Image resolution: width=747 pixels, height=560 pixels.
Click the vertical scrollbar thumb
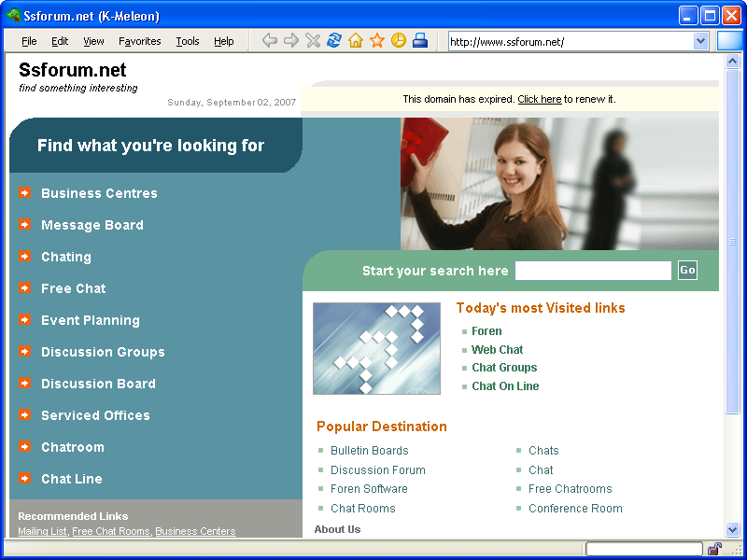[x=732, y=242]
